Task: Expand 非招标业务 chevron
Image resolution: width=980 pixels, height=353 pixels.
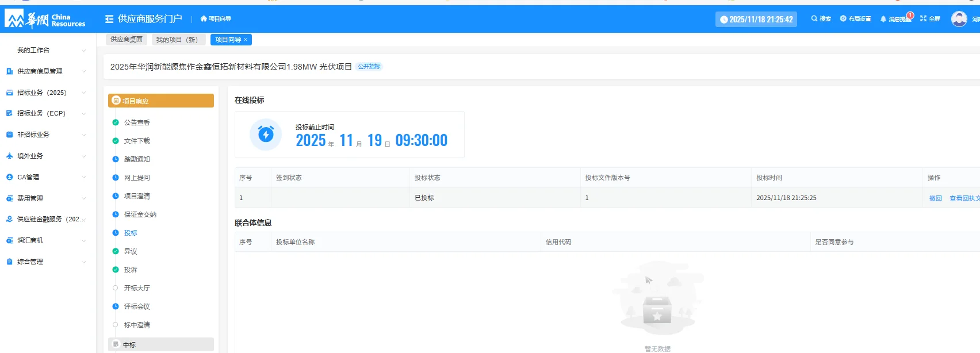Action: tap(84, 135)
